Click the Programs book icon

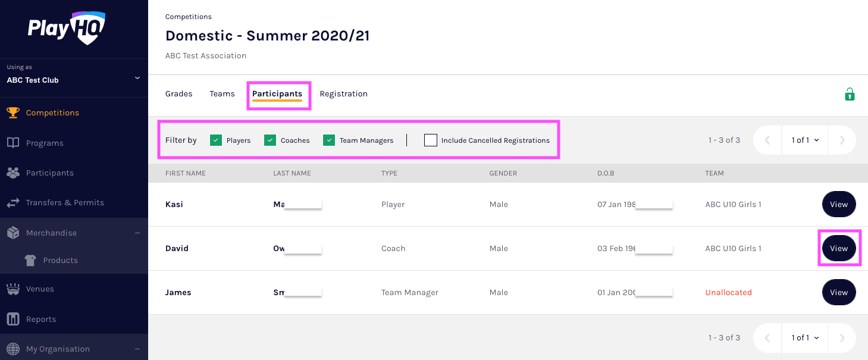[x=13, y=143]
